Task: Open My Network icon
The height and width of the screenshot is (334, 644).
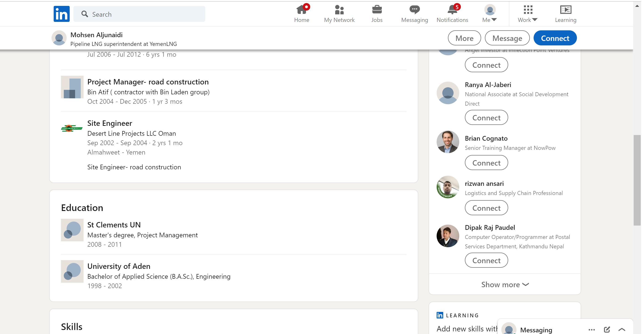Action: click(339, 10)
